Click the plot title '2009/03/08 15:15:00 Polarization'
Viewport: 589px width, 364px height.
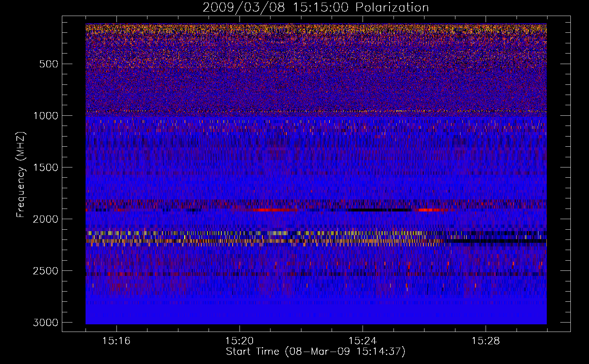pos(316,7)
